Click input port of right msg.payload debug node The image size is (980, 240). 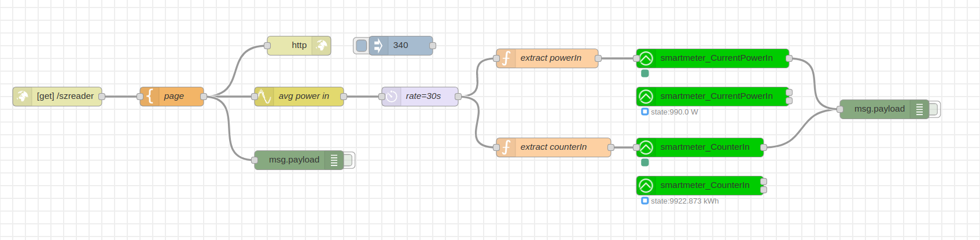click(840, 109)
